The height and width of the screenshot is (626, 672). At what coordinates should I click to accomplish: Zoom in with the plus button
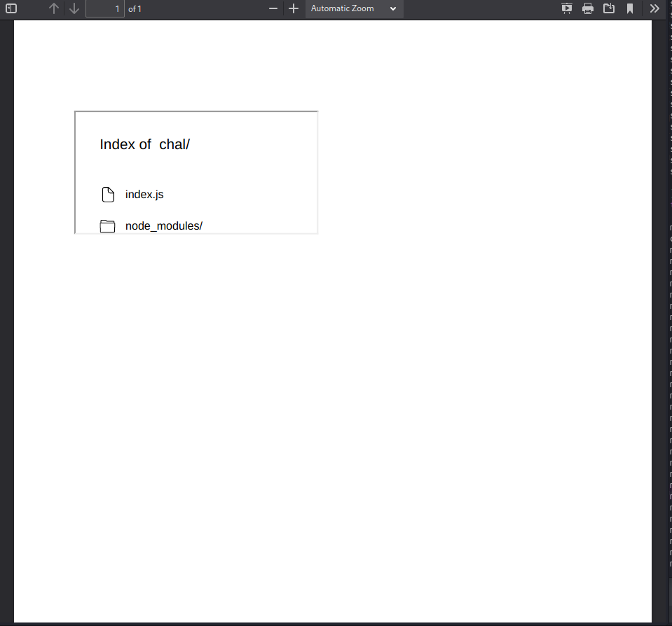[294, 8]
